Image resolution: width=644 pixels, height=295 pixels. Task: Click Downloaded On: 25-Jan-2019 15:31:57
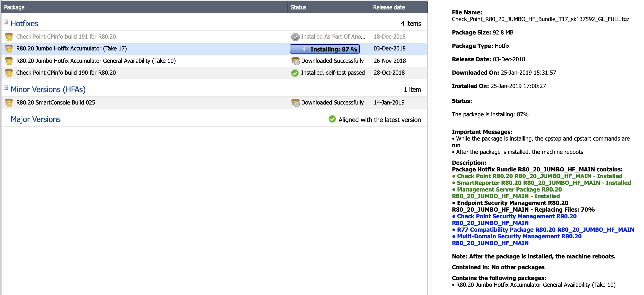[504, 73]
